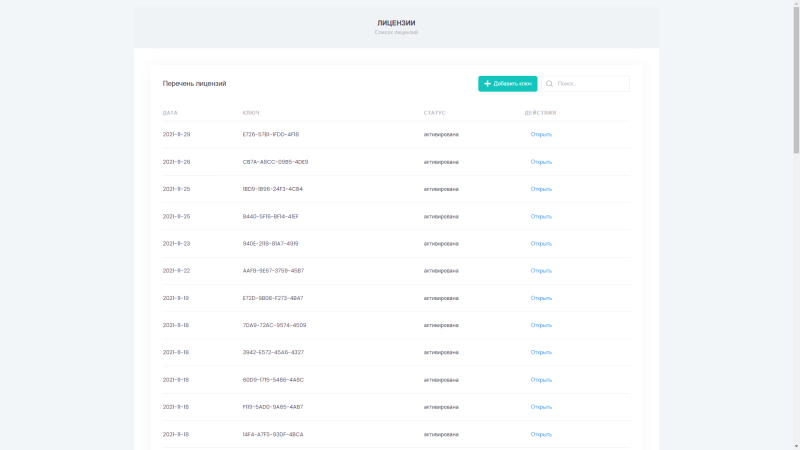The height and width of the screenshot is (450, 800).
Task: Open license with key starting F119
Action: [x=541, y=407]
